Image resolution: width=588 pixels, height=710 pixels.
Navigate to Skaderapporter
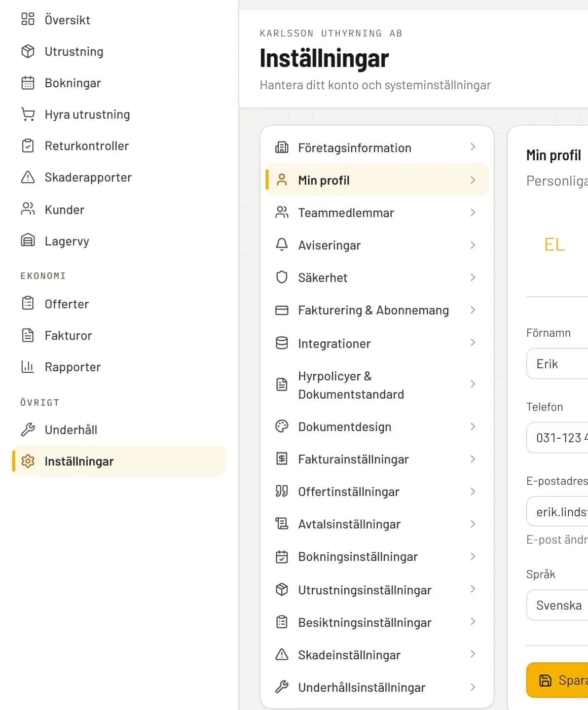coord(119,177)
